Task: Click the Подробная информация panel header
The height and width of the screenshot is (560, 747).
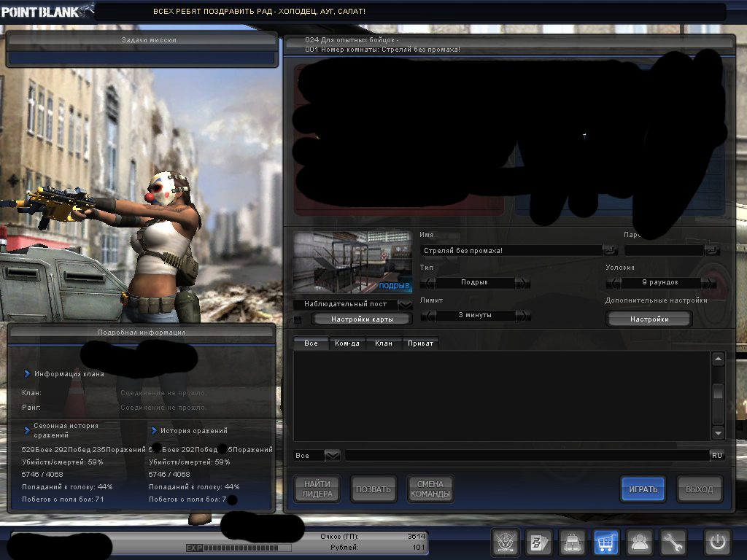Action: coord(142,332)
